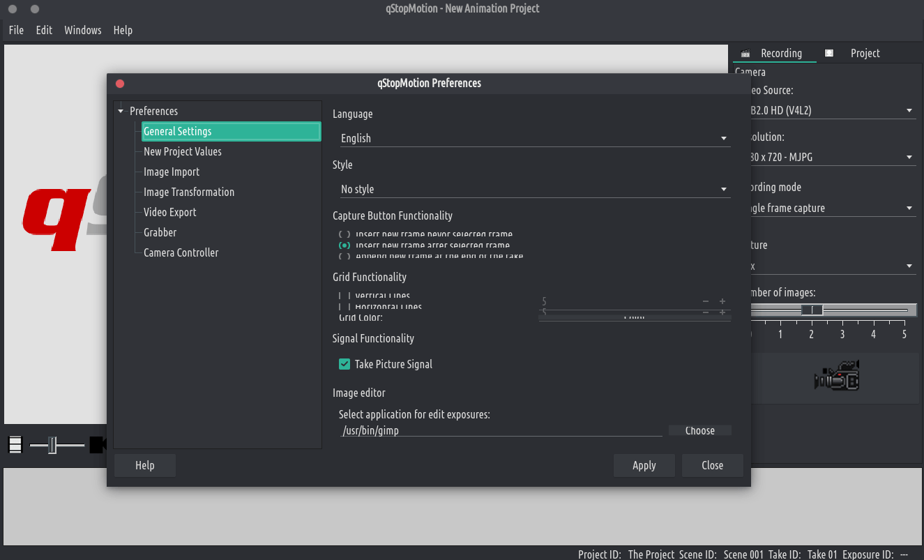
Task: Collapse the Preferences tree root arrow
Action: point(121,112)
